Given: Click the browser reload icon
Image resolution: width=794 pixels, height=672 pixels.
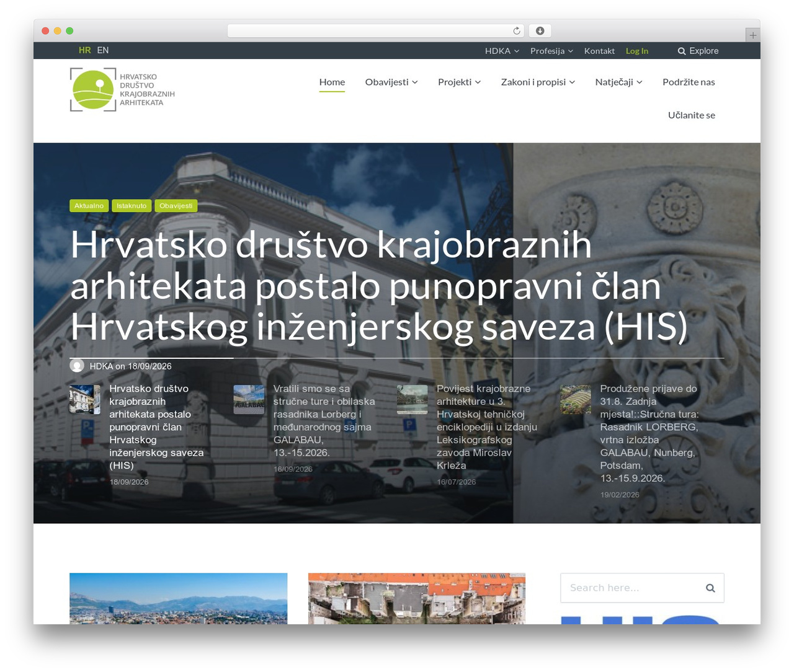Looking at the screenshot, I should pos(517,31).
